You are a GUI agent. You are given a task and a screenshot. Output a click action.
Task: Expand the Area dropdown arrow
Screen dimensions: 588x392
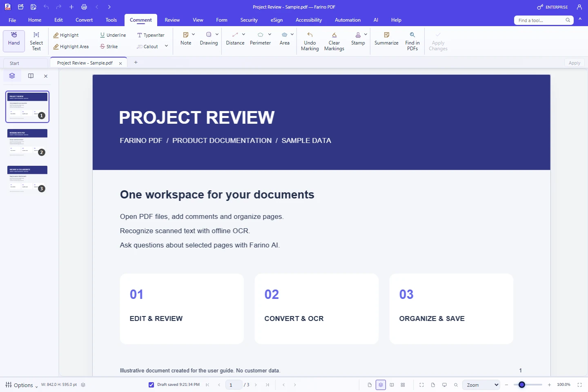coord(292,34)
